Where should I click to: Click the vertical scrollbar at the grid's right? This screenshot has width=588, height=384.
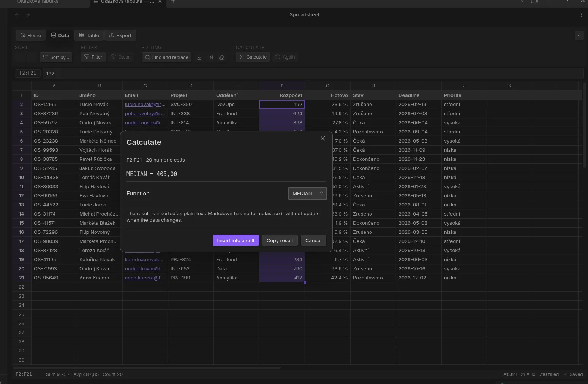(585, 125)
